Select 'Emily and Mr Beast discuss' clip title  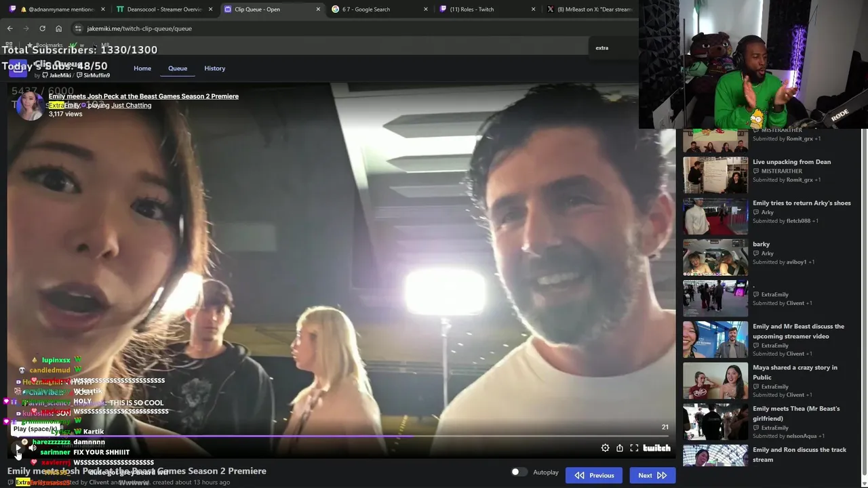coord(798,331)
